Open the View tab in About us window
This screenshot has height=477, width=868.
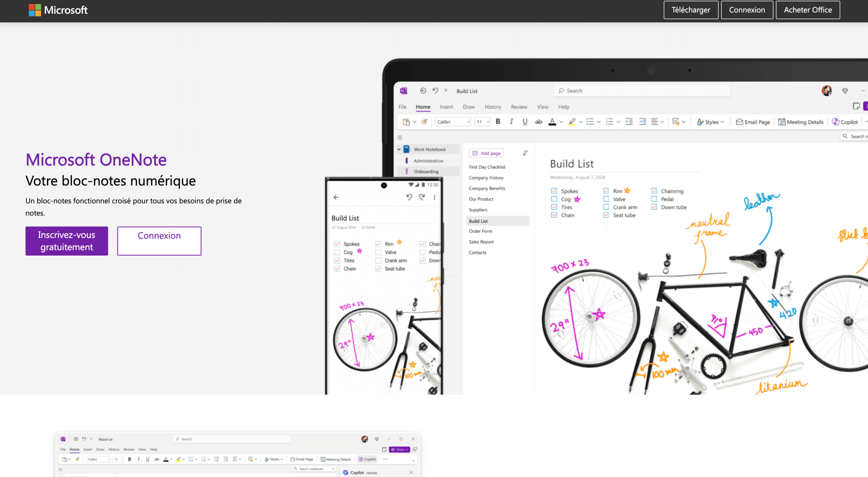pos(142,449)
